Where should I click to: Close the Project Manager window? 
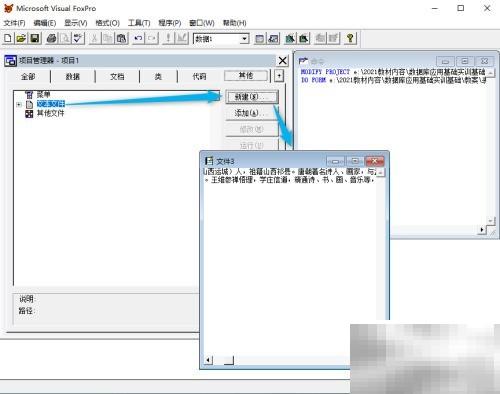[x=282, y=61]
